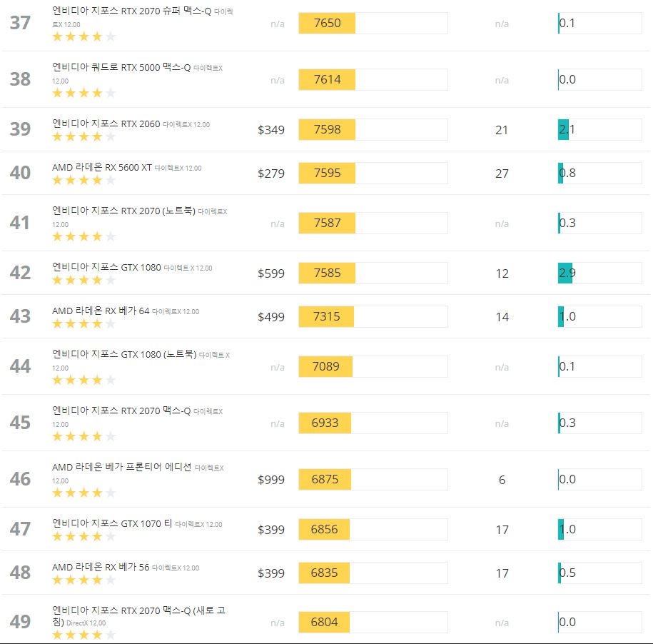This screenshot has width=653, height=644.
Task: Click star rating under Vega Frontier Edition
Action: (83, 493)
